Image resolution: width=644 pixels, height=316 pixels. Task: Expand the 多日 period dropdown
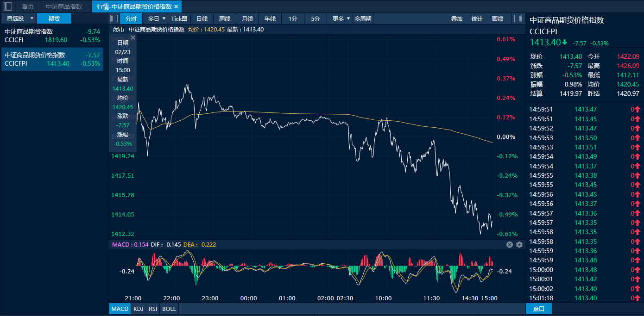click(157, 19)
